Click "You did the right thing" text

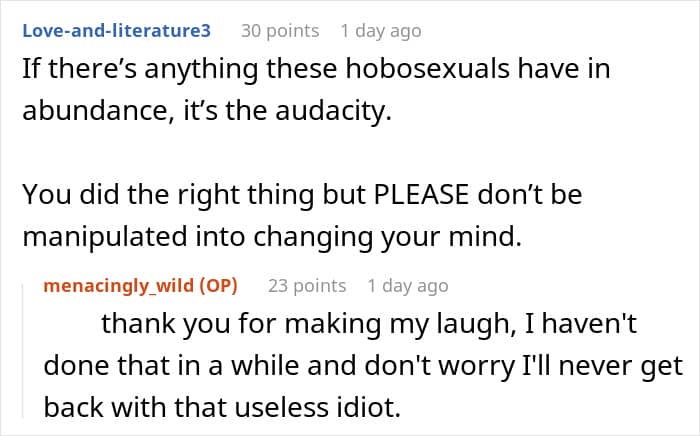click(154, 194)
